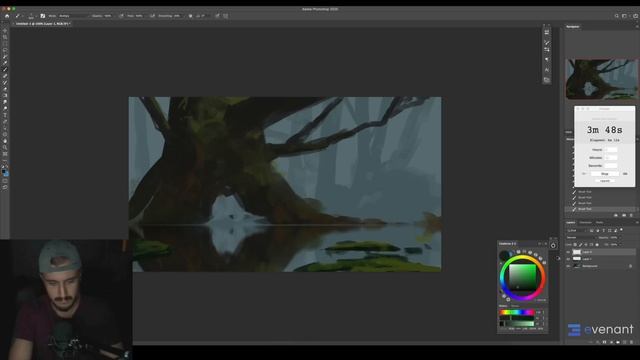Click the share icon at top right
The width and height of the screenshot is (640, 360).
pos(636,16)
